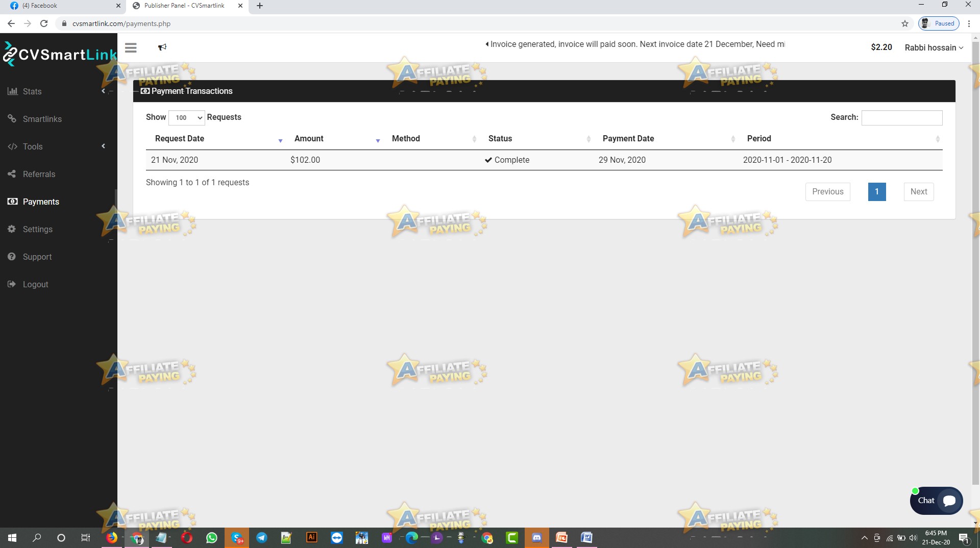Close the Facebook tab

tap(118, 6)
